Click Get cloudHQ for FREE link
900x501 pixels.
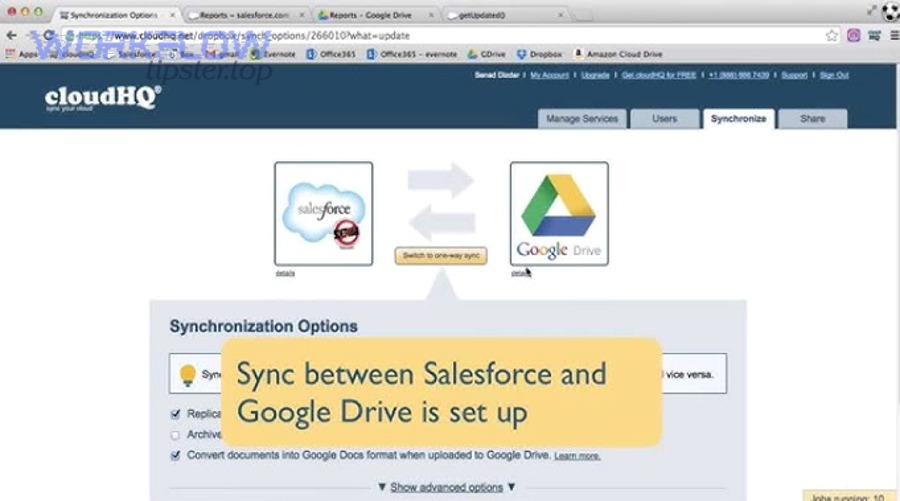point(659,75)
